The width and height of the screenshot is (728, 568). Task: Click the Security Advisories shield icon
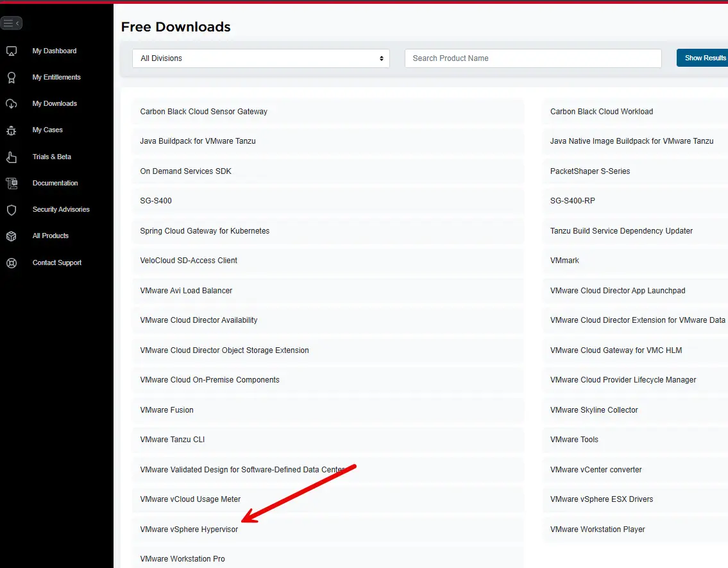tap(12, 210)
